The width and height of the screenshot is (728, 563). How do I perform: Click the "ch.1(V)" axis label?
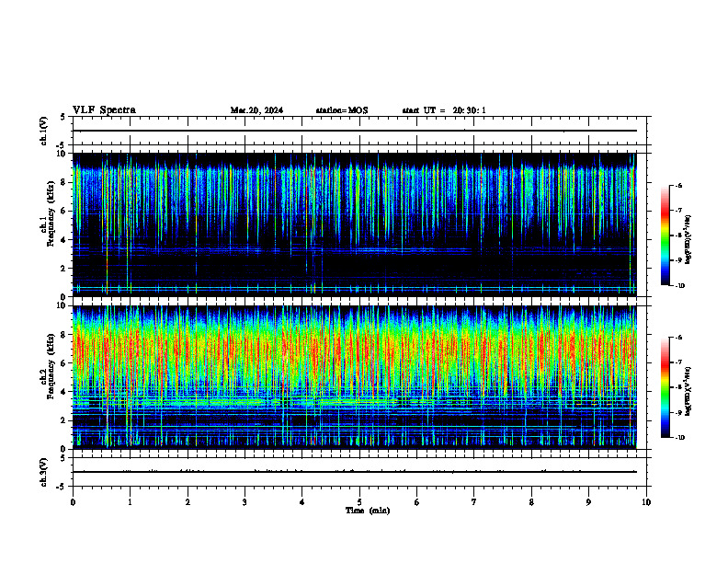click(43, 131)
